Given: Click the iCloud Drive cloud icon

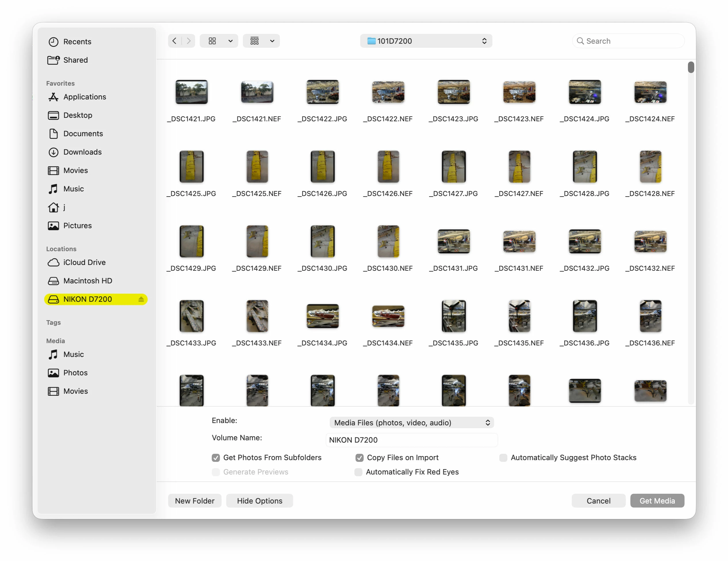Looking at the screenshot, I should [x=53, y=262].
